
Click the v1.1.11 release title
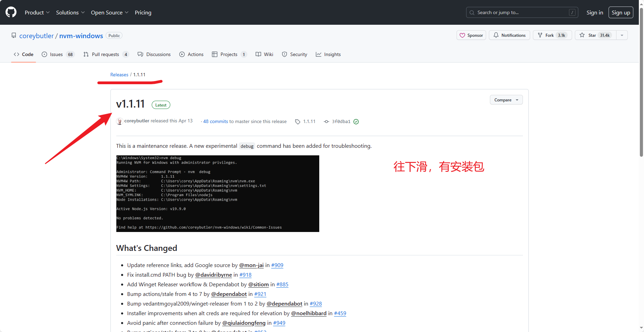point(130,104)
